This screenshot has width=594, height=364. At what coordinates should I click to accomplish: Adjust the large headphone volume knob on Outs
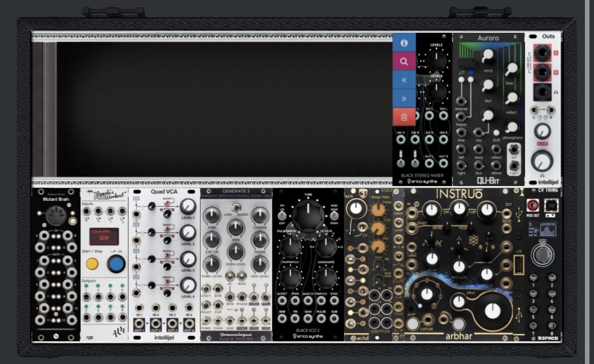pos(542,161)
